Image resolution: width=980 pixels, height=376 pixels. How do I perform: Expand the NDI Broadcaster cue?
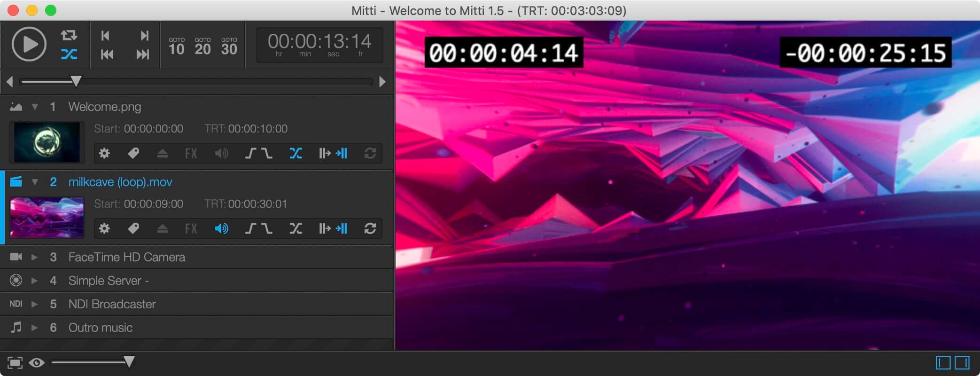pyautogui.click(x=34, y=304)
